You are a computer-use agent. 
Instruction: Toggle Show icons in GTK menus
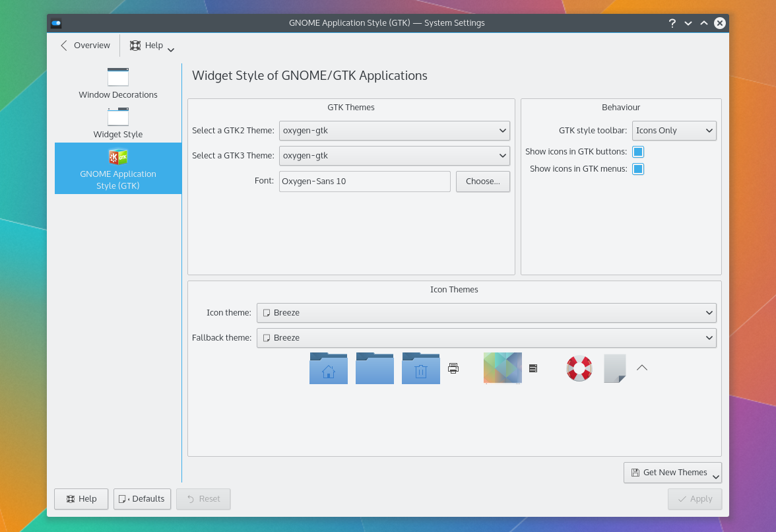(638, 169)
